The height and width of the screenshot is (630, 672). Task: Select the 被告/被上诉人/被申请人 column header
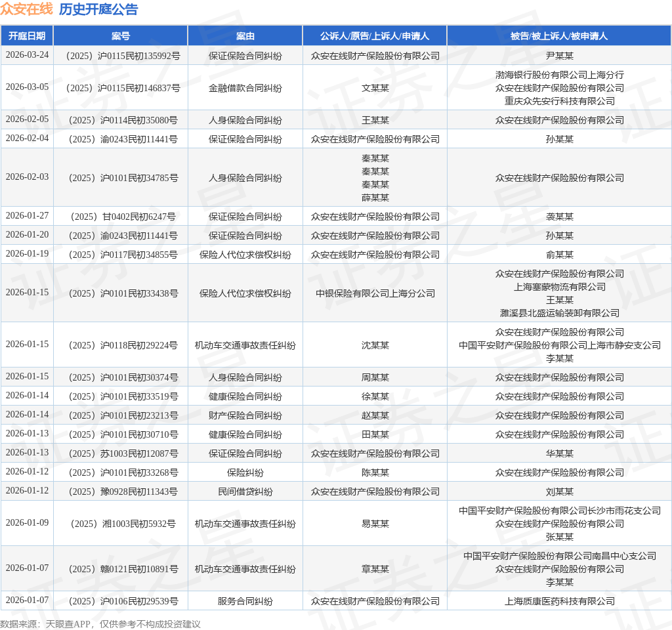pos(559,36)
